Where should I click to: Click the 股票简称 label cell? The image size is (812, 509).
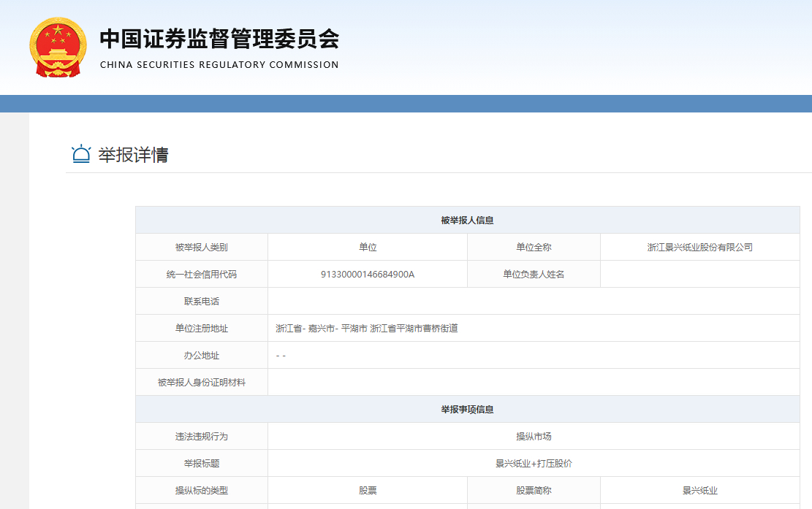pyautogui.click(x=534, y=490)
